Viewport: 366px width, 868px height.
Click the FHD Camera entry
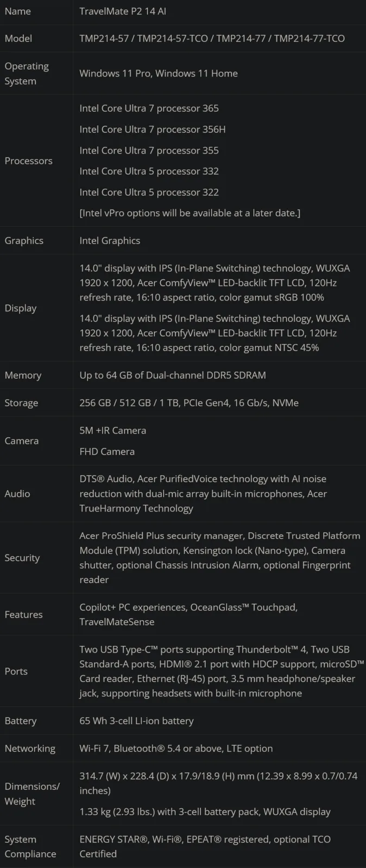[x=107, y=451]
